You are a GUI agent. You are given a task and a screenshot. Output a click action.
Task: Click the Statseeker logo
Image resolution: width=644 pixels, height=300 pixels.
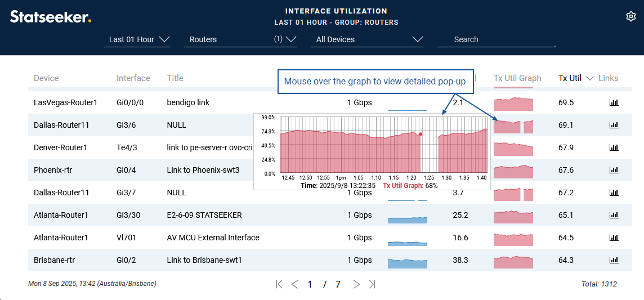point(51,17)
